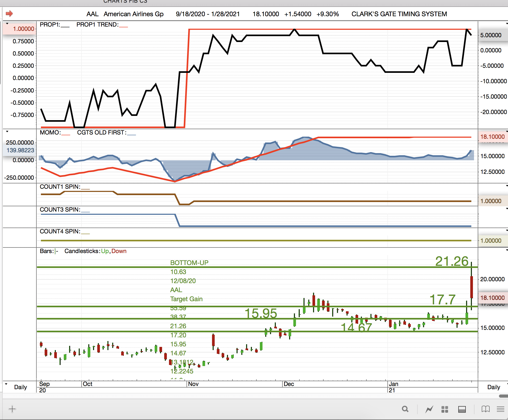This screenshot has width=508, height=420.
Task: Click the Jan 21 label on time axis
Action: pyautogui.click(x=393, y=387)
